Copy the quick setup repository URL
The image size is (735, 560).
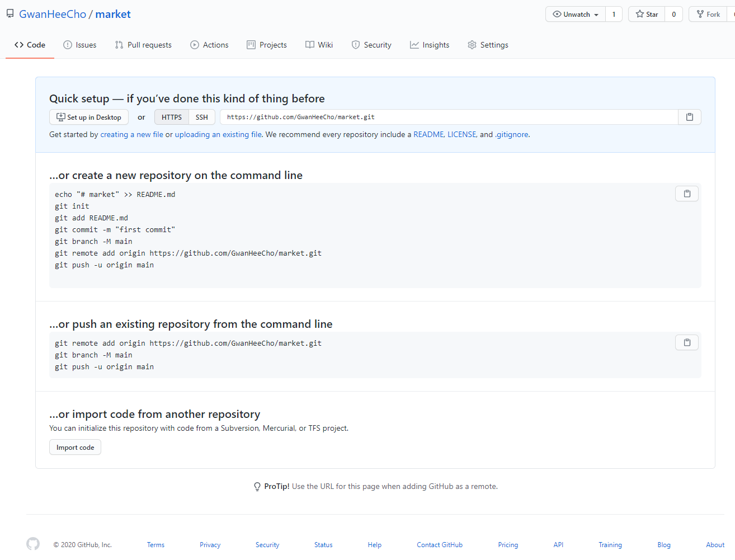(x=690, y=117)
